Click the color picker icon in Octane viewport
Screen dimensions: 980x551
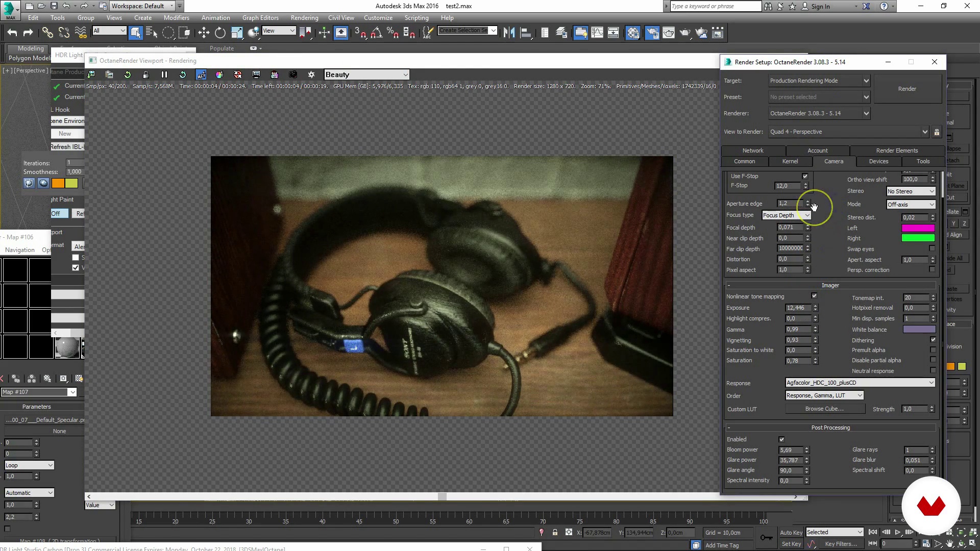[x=219, y=74]
